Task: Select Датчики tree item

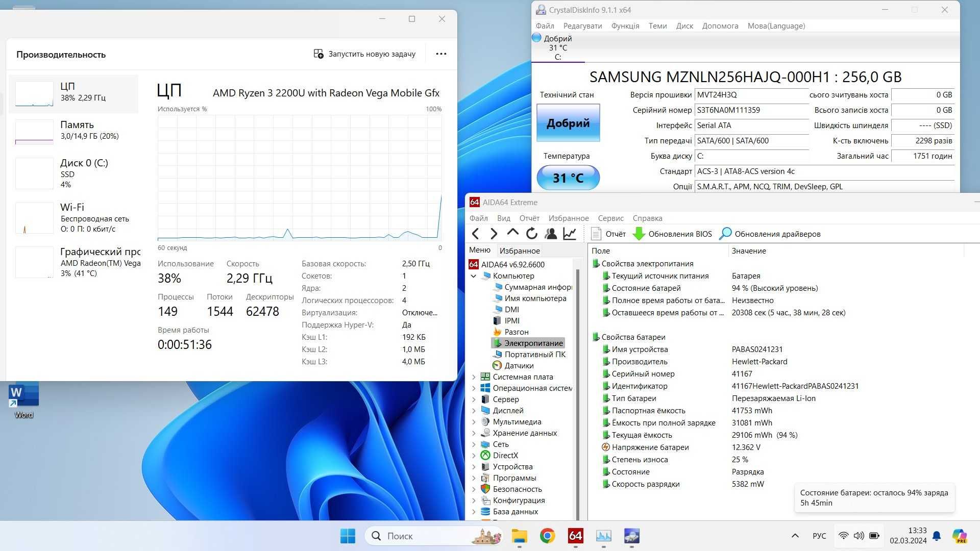Action: tap(513, 366)
